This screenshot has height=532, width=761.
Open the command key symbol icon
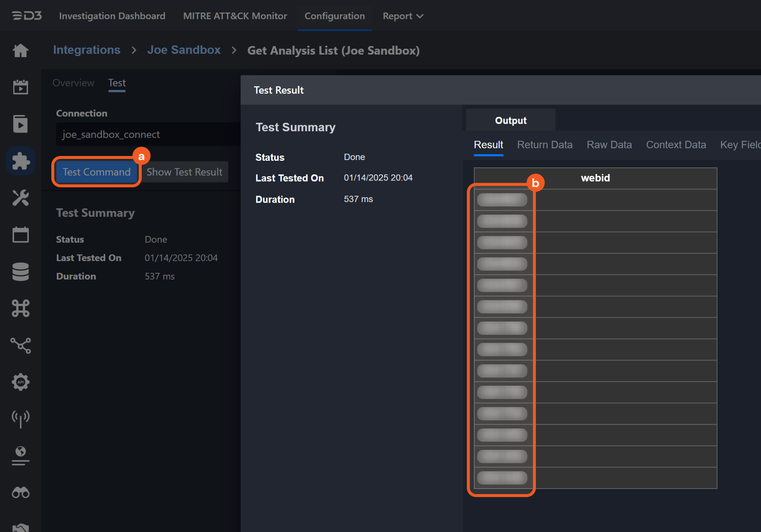coord(20,308)
